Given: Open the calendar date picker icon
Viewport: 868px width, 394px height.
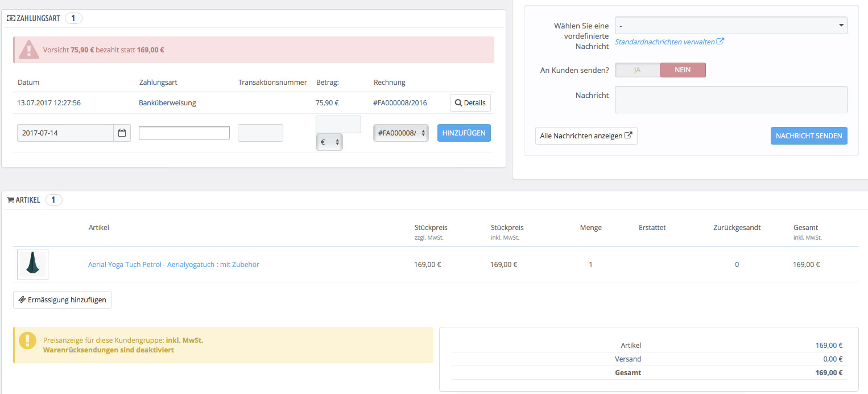Looking at the screenshot, I should 122,133.
